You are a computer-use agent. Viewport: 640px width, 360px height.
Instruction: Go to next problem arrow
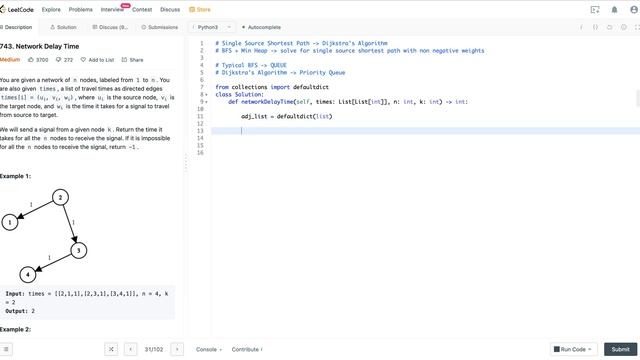[177, 349]
